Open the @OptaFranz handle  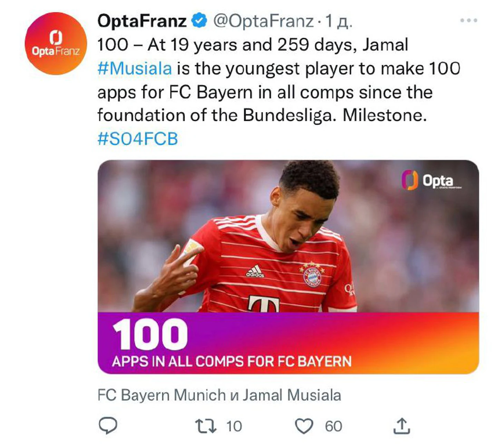263,21
